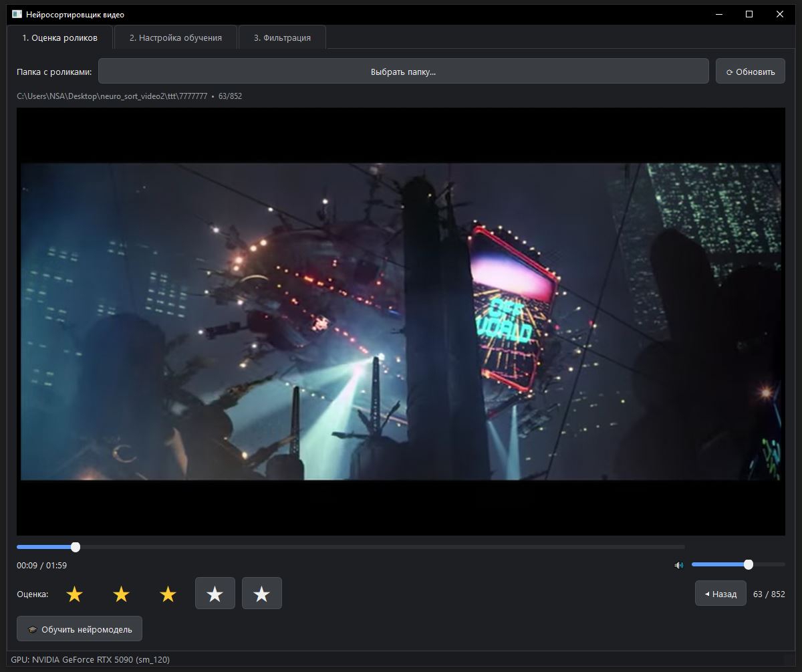Click the 'Папка с роликами:' label
802x672 pixels.
[x=54, y=72]
